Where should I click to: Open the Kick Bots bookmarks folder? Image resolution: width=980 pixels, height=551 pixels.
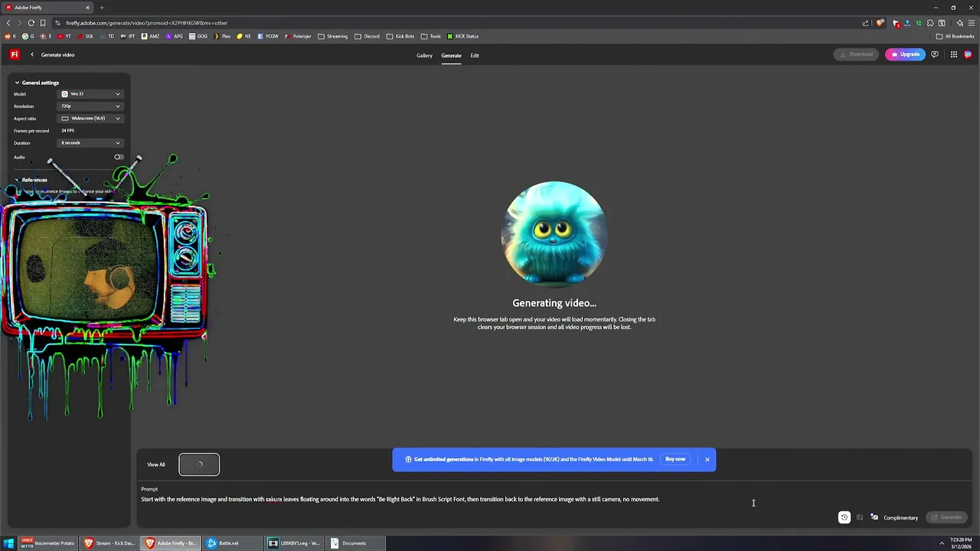coord(400,36)
